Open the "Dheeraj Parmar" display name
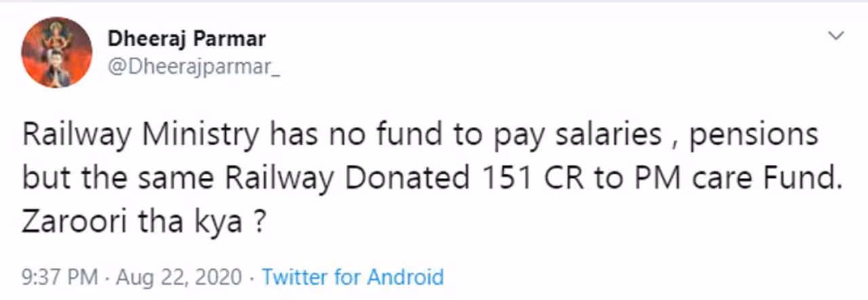This screenshot has height=300, width=868. point(186,39)
